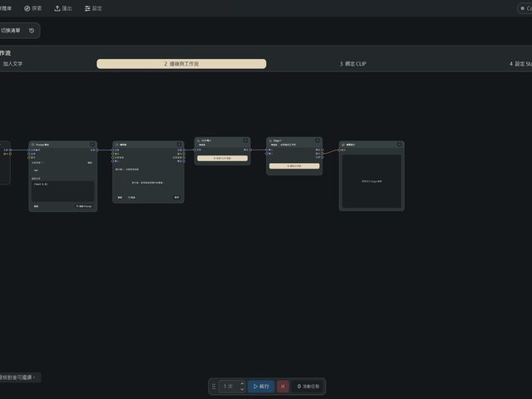532x399 pixels.
Task: Open the active tasks button in run bar
Action: (x=308, y=387)
